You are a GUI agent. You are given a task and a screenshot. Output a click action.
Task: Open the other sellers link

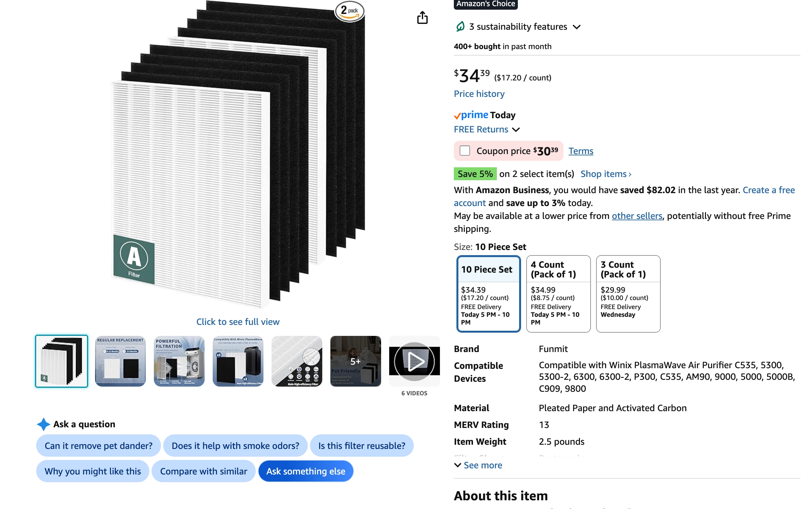click(x=636, y=216)
